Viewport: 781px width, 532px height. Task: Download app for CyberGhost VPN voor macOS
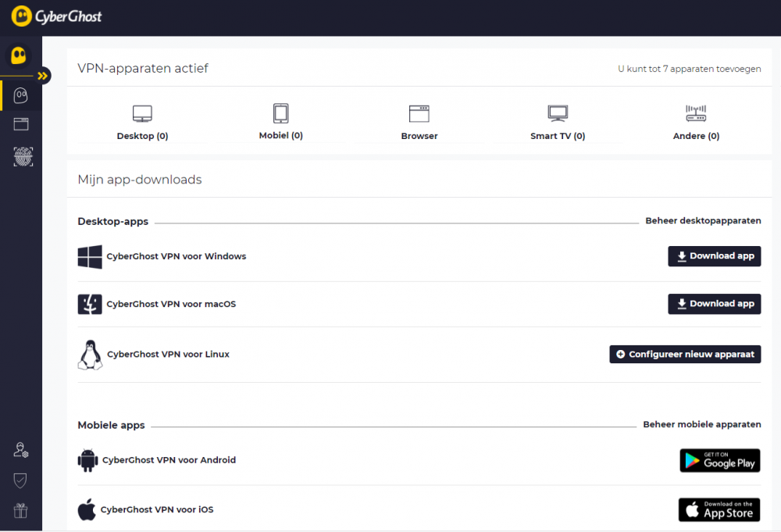coord(714,304)
